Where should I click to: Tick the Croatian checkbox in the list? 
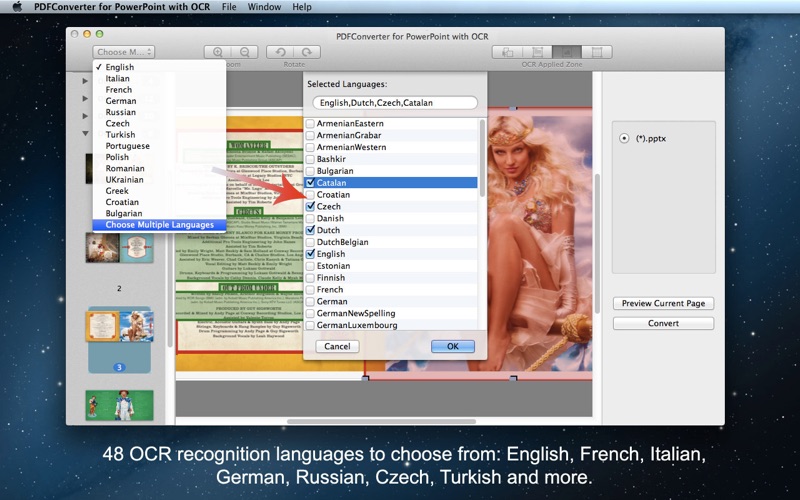pyautogui.click(x=310, y=194)
